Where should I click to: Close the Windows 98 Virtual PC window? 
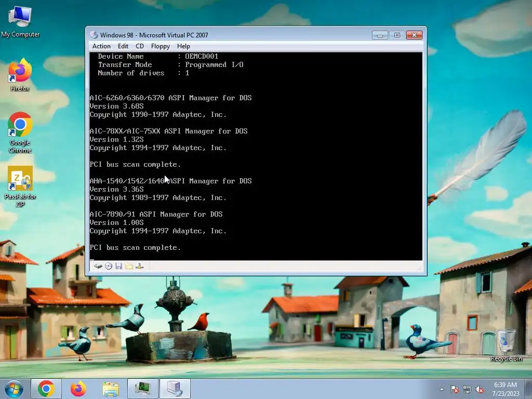pos(414,35)
